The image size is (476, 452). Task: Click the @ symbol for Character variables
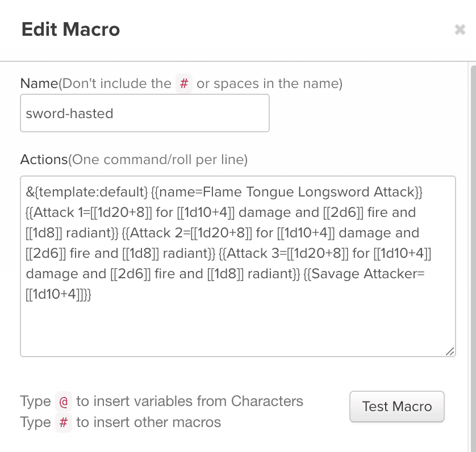click(64, 401)
